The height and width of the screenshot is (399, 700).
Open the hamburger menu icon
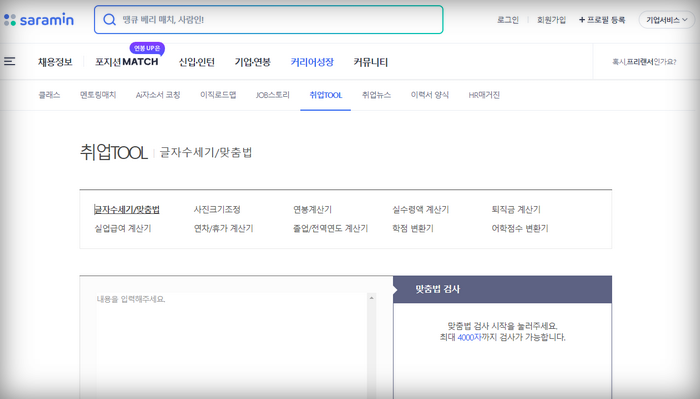(x=9, y=61)
